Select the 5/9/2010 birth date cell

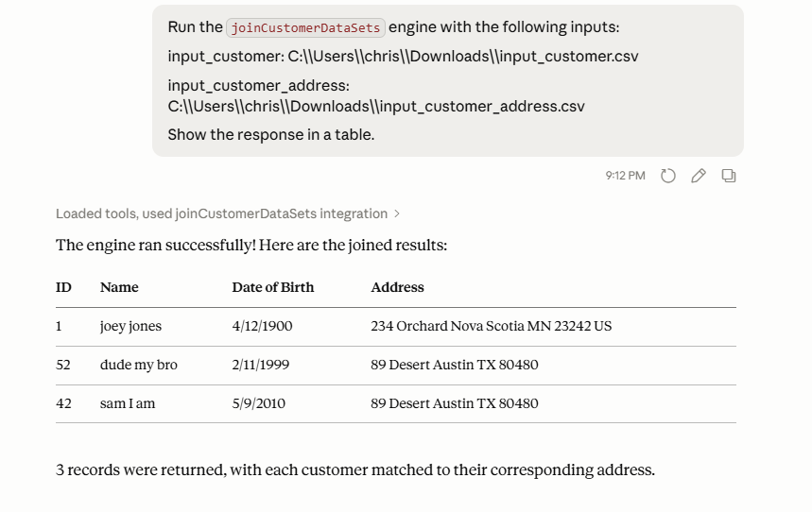pos(258,403)
